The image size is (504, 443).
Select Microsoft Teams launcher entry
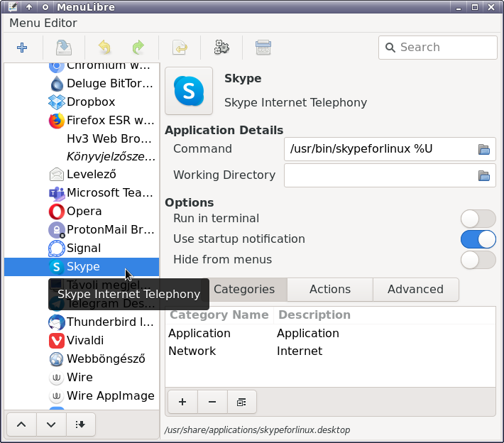[82, 193]
